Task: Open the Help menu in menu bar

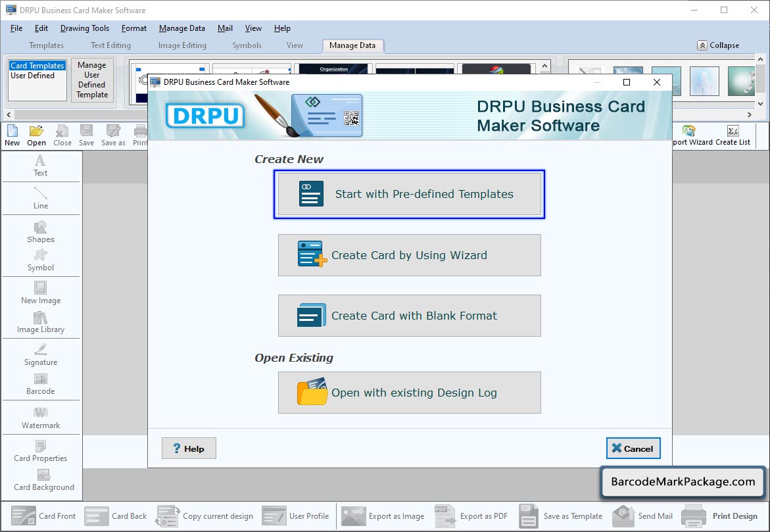Action: [282, 28]
